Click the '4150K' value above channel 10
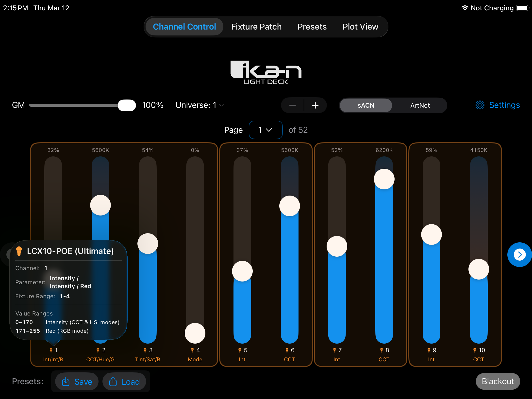Image resolution: width=532 pixels, height=399 pixels. click(x=479, y=150)
